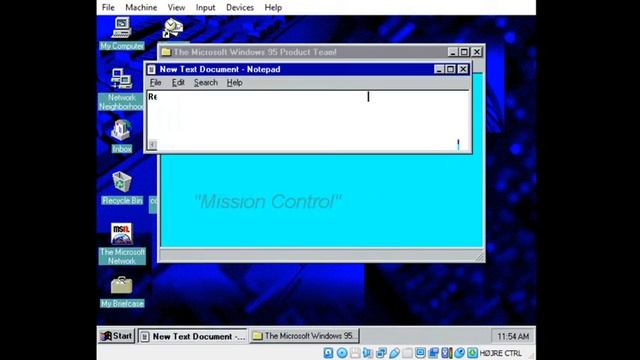The width and height of the screenshot is (640, 360).
Task: Open the VirtualBox Help menu
Action: coord(273,7)
